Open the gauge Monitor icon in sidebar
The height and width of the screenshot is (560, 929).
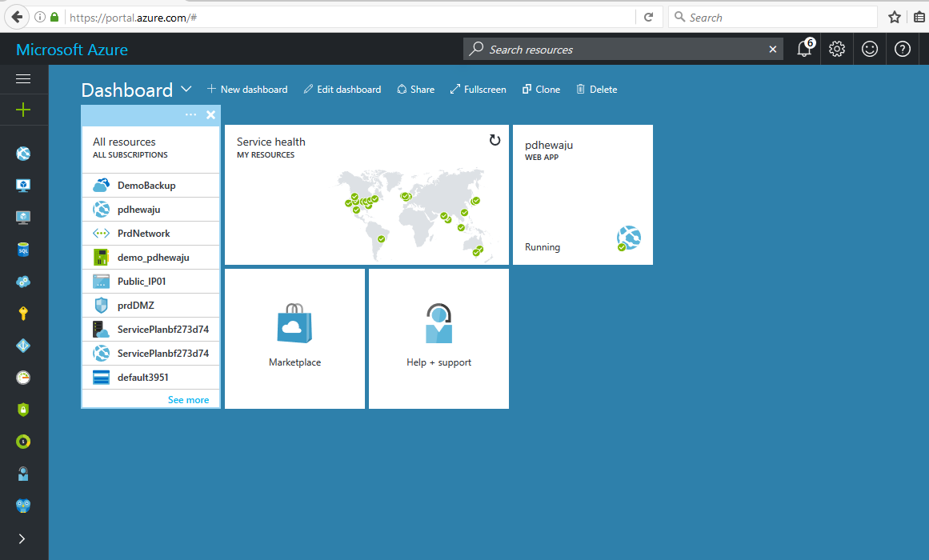[x=23, y=378]
